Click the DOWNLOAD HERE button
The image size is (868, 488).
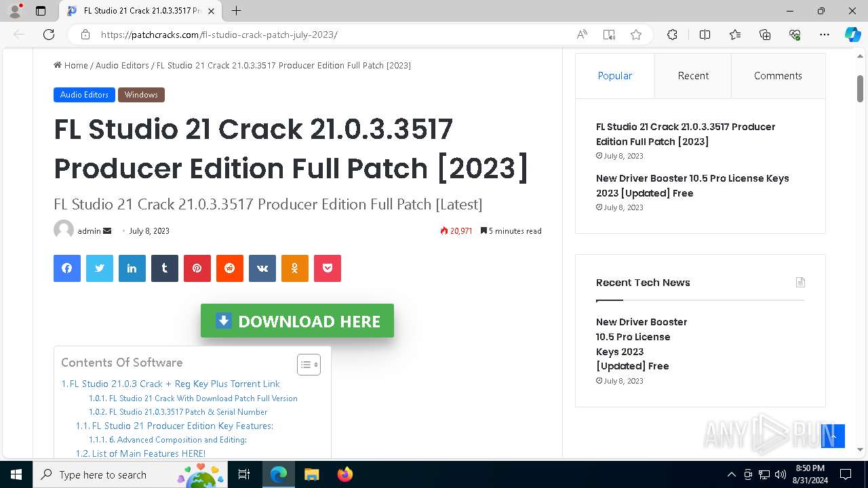coord(297,321)
